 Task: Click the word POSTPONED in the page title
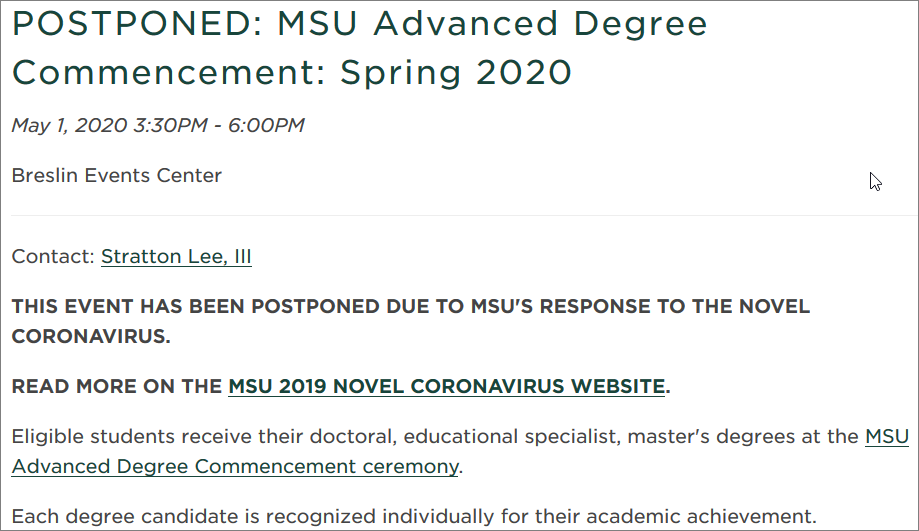click(138, 24)
